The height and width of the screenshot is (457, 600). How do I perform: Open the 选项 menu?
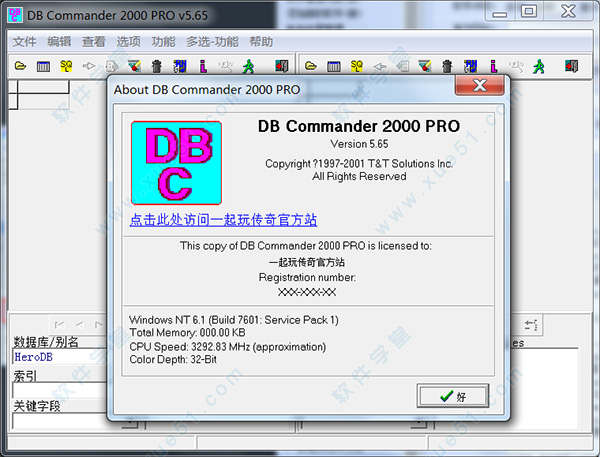pyautogui.click(x=129, y=41)
